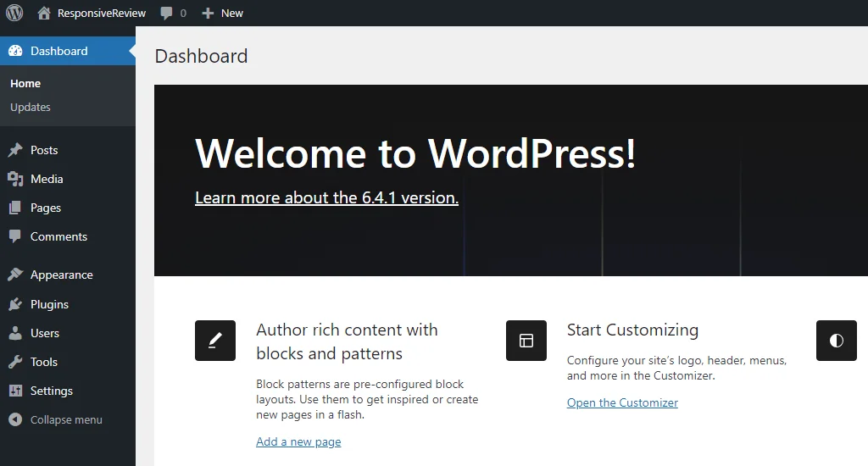Click the Settings sliders icon
This screenshot has height=466, width=868.
tap(15, 391)
